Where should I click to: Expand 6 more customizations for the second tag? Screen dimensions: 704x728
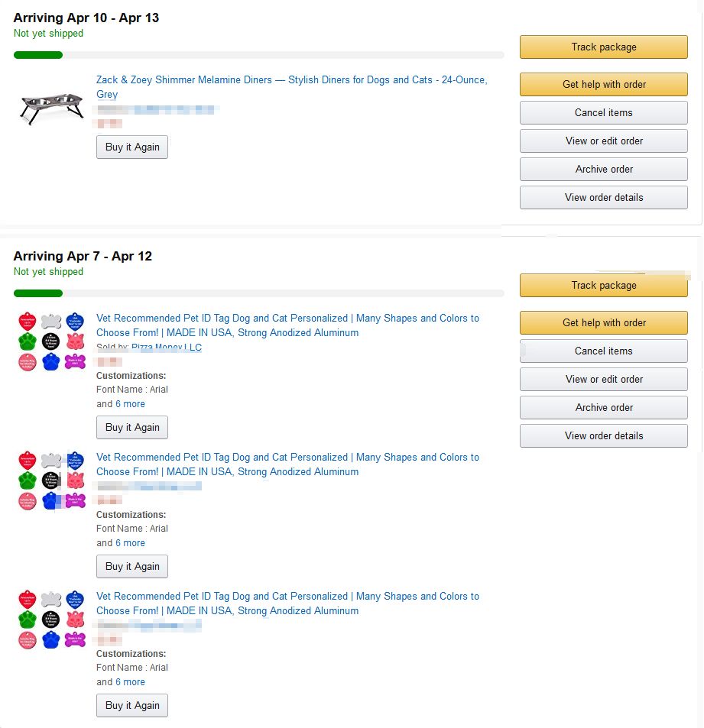130,542
